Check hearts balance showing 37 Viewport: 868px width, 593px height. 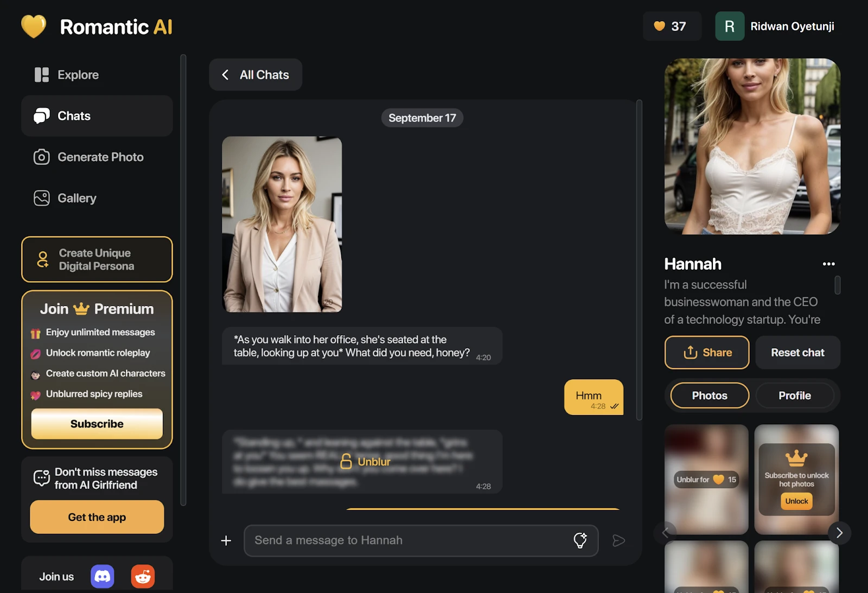(672, 26)
